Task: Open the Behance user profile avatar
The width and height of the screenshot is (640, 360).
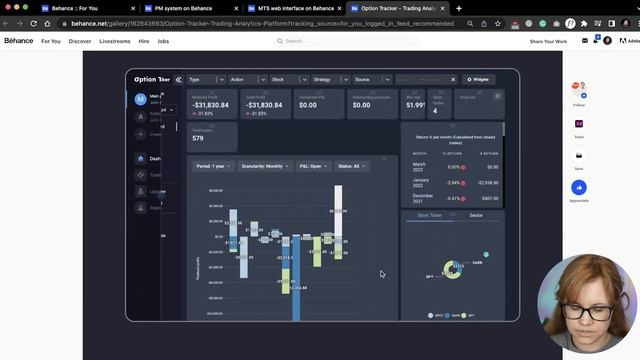Action: pos(607,41)
